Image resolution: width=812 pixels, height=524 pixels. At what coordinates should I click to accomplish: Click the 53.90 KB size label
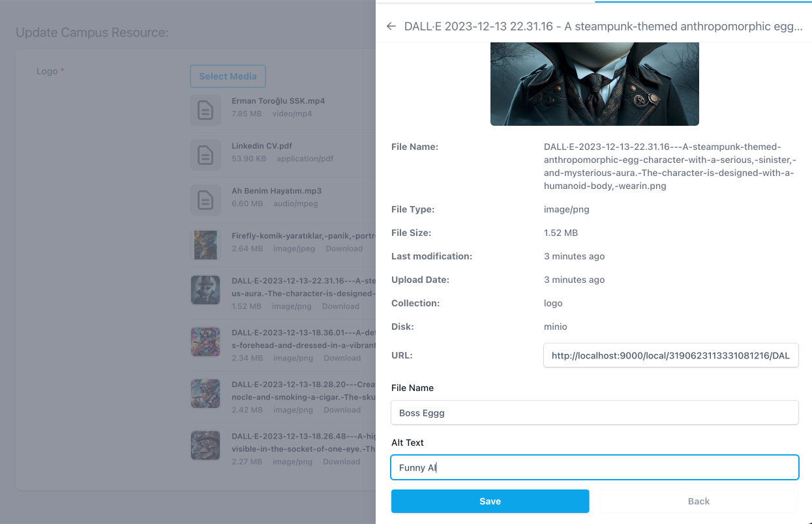tap(248, 158)
